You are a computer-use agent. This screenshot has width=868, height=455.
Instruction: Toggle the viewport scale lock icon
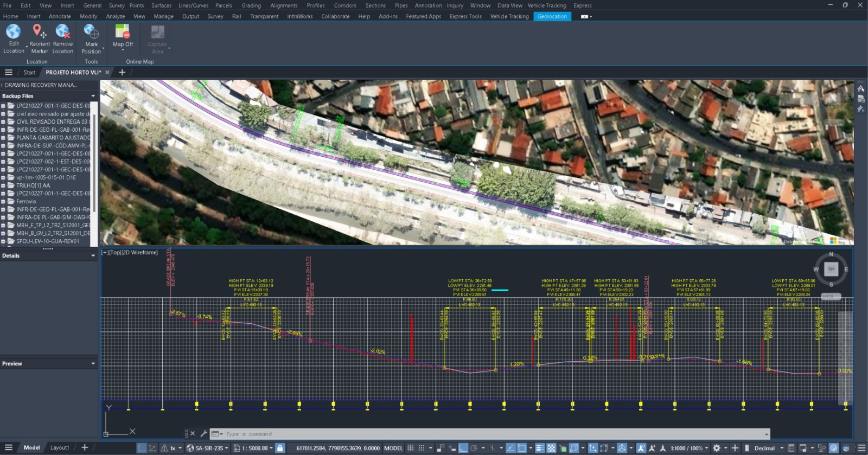(280, 448)
